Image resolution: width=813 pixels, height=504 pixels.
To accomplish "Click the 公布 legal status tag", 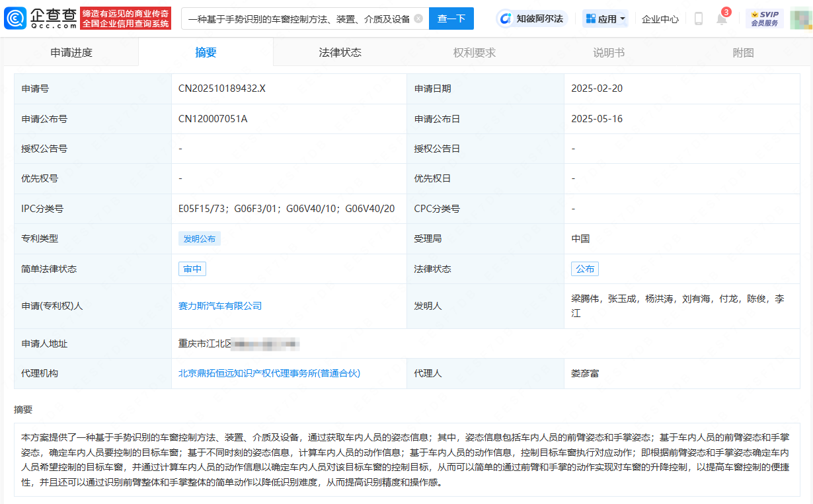I will point(585,269).
